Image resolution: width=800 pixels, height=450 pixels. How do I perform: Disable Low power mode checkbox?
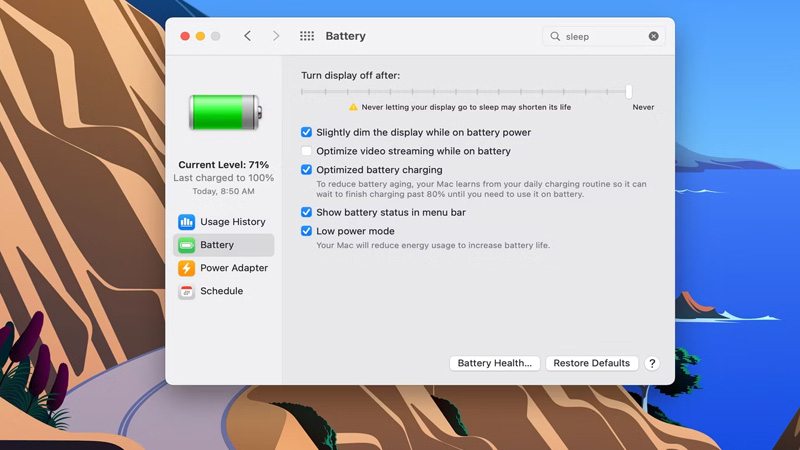[x=307, y=231]
